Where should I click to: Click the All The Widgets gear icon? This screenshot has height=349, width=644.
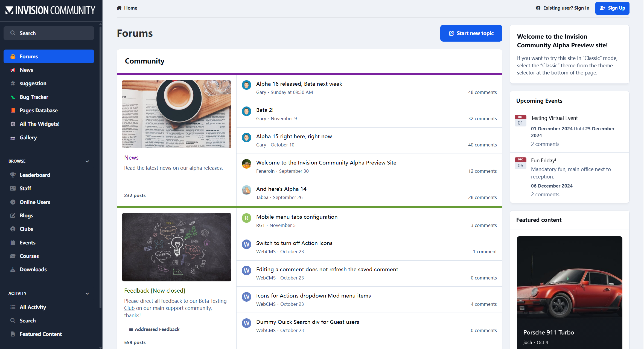[x=13, y=124]
